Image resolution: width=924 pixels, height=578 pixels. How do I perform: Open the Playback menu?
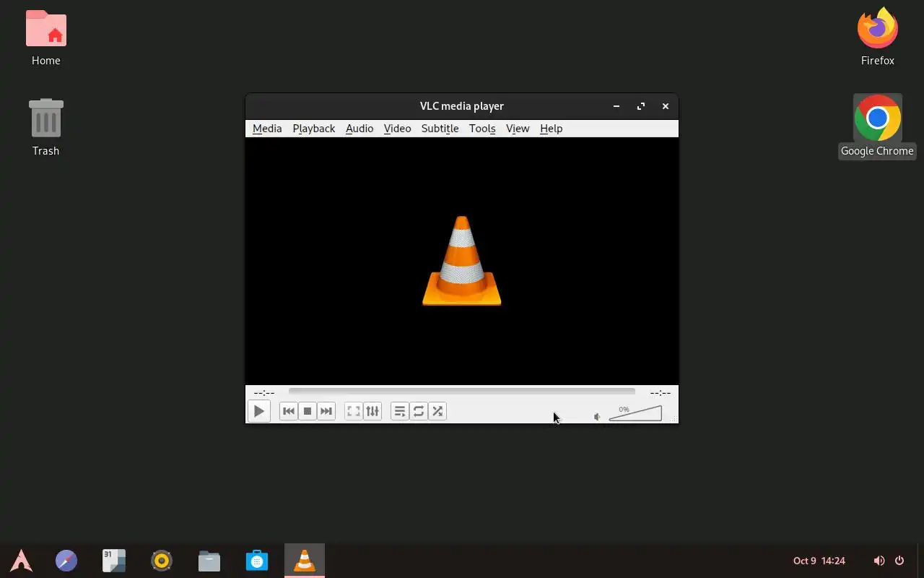(x=314, y=129)
